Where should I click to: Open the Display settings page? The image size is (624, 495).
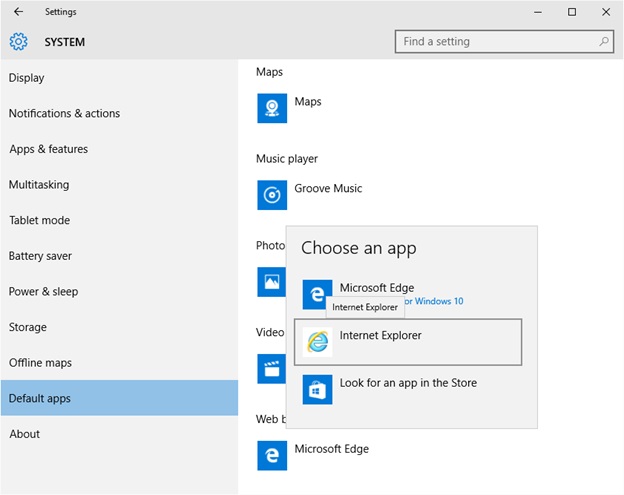[27, 78]
